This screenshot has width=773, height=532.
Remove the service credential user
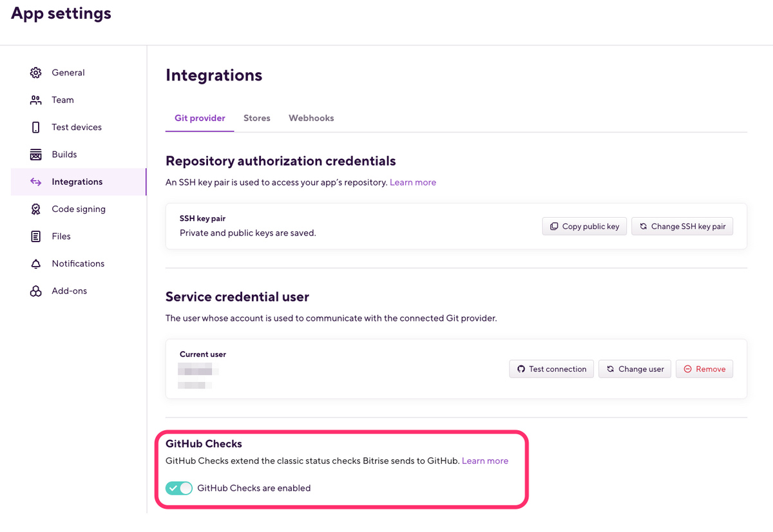(704, 369)
